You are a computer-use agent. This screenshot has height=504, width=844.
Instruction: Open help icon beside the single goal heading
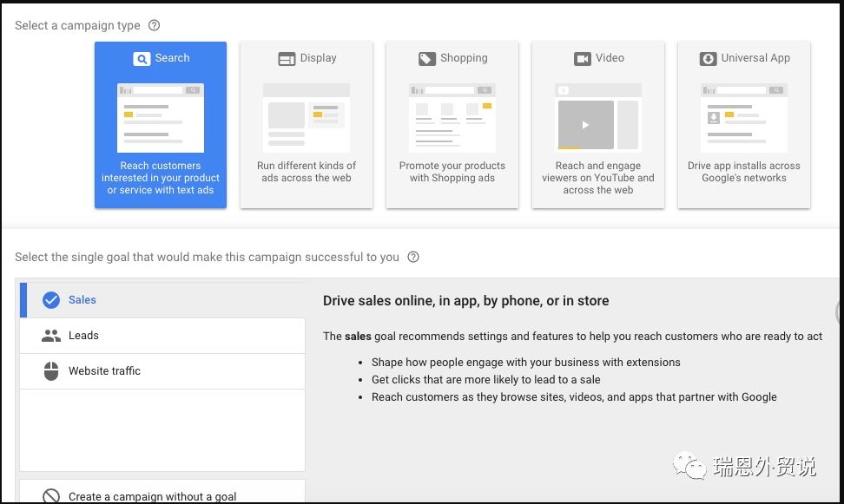click(x=412, y=257)
